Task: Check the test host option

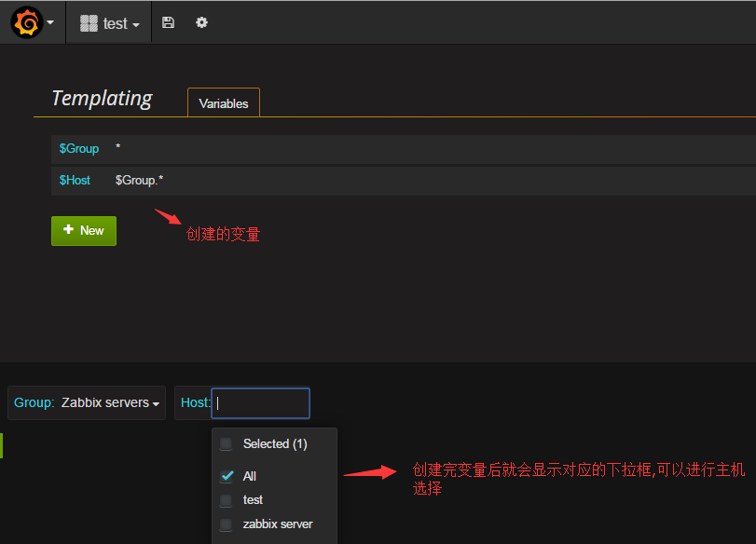Action: [226, 500]
